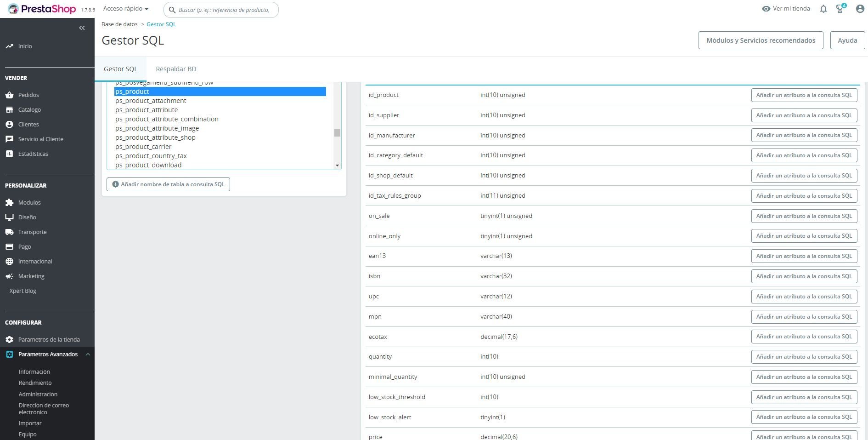
Task: Add id_manufacturer attribute to SQL query
Action: (804, 135)
